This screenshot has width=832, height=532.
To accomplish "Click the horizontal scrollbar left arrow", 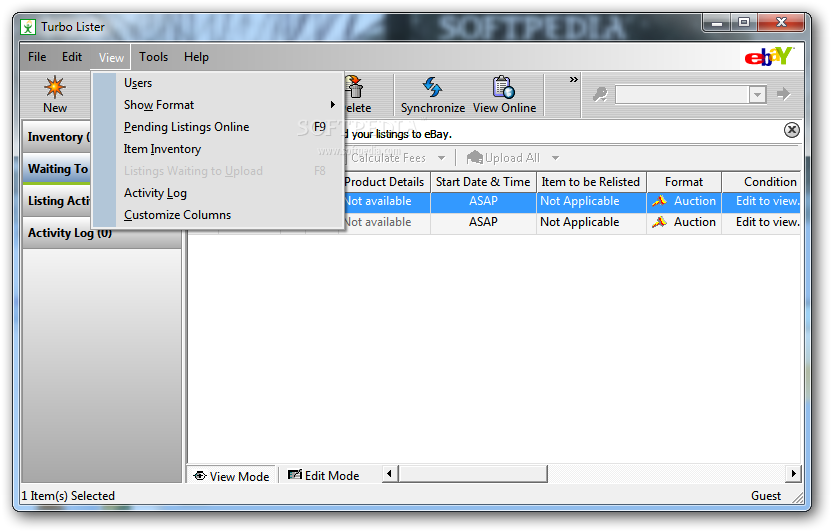I will pos(389,473).
